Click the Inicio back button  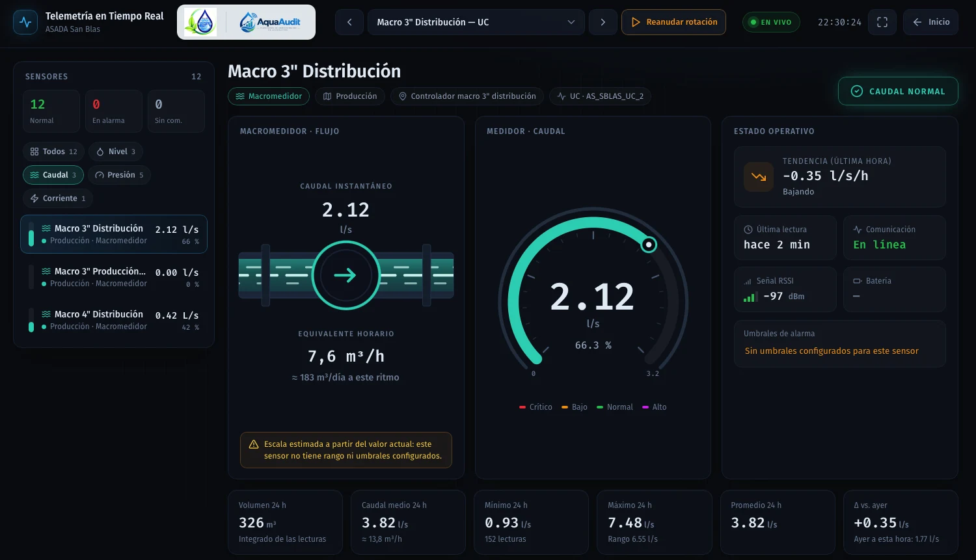click(x=930, y=22)
